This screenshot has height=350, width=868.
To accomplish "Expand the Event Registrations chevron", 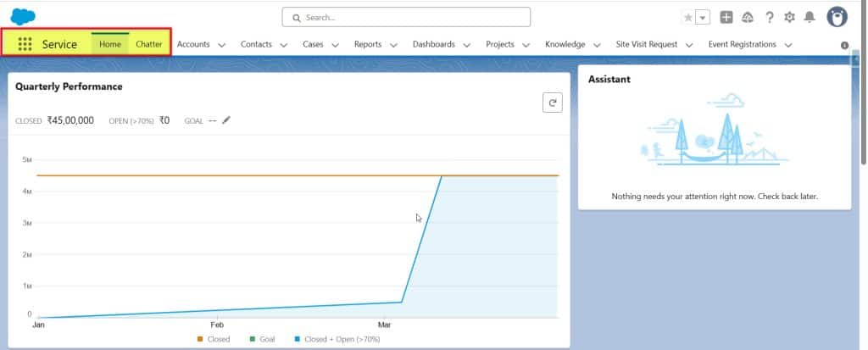I will (788, 46).
